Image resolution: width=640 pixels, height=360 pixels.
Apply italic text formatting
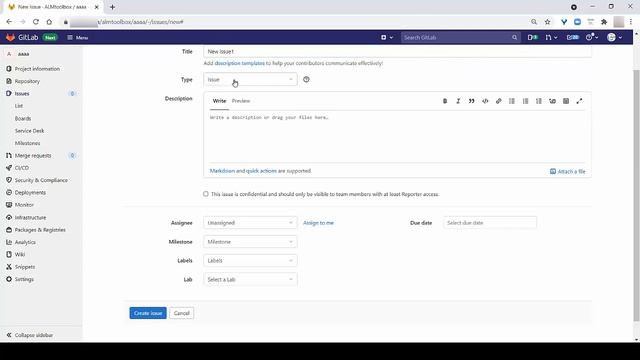(x=458, y=101)
